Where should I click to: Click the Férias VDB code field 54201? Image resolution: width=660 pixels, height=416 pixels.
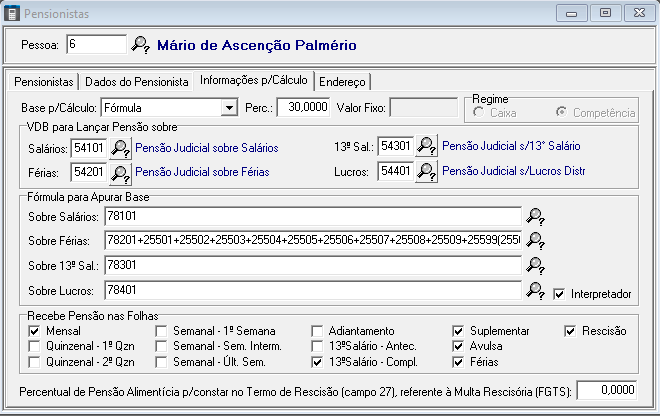coord(89,172)
